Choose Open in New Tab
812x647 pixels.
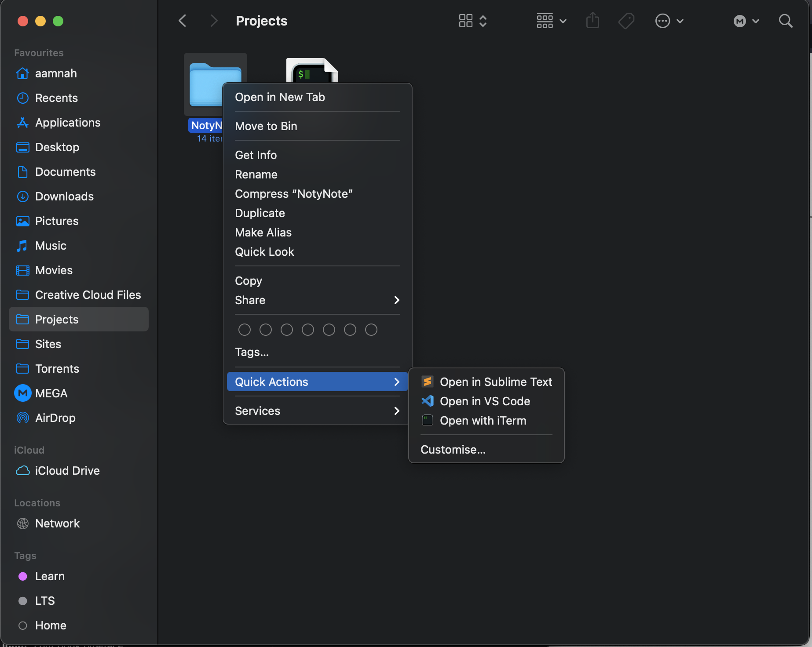coord(317,97)
